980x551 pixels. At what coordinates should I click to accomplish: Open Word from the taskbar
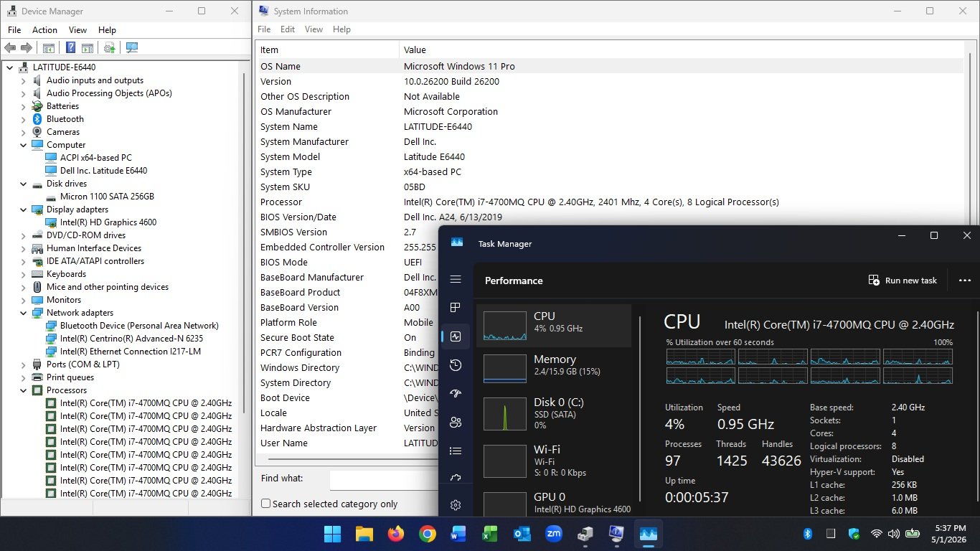coord(458,534)
